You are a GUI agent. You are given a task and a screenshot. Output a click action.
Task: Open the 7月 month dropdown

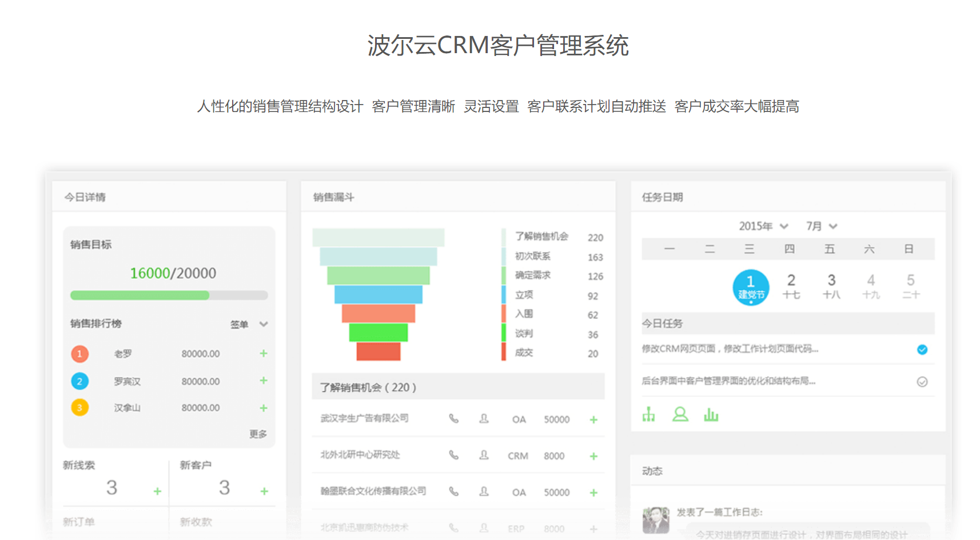tap(822, 226)
